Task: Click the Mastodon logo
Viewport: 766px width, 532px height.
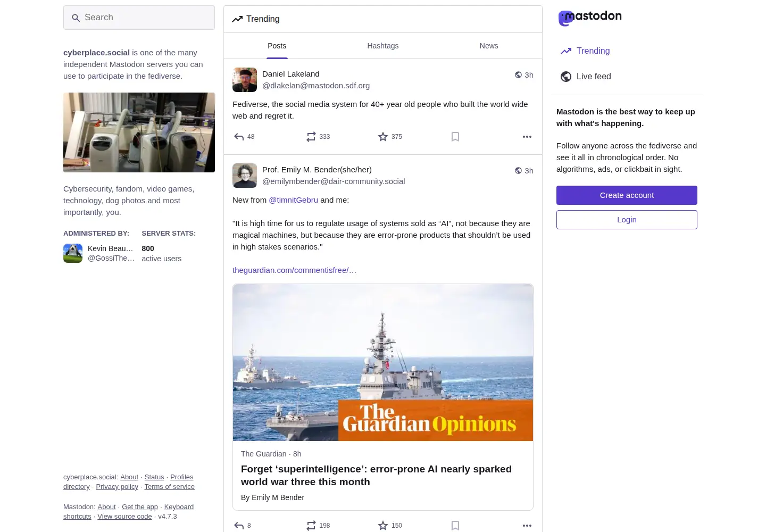Action: coord(590,18)
